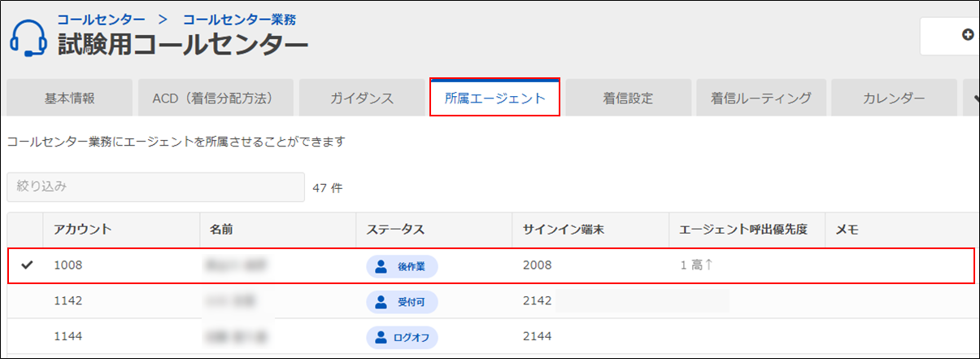Viewport: 980px width, 359px height.
Task: Open the ガイダンス tab
Action: tap(362, 99)
